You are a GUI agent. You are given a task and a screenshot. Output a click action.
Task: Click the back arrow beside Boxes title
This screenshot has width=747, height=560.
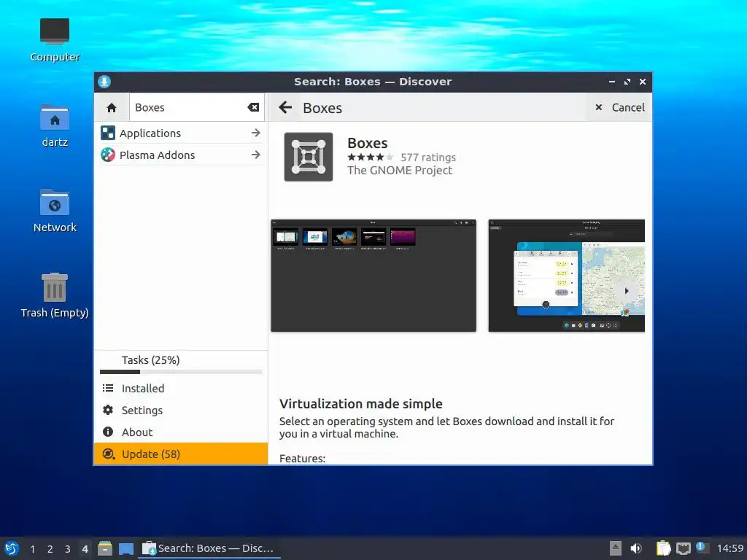click(x=285, y=108)
